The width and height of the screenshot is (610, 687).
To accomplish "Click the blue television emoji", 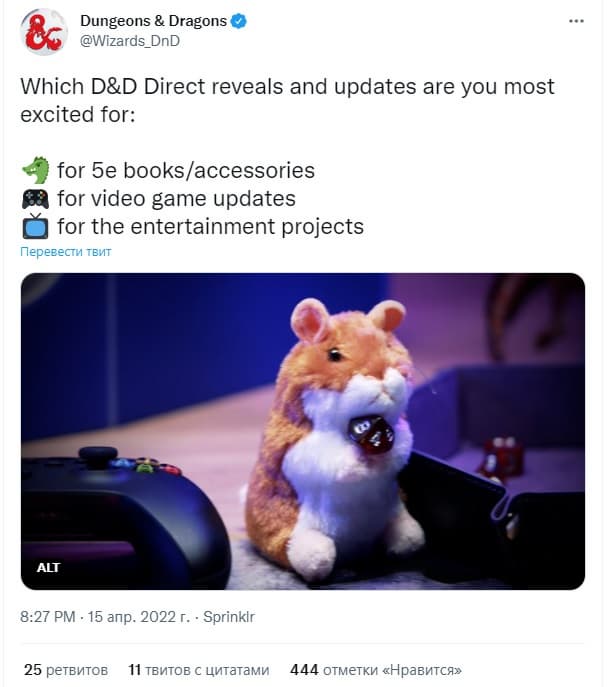I will click(35, 226).
